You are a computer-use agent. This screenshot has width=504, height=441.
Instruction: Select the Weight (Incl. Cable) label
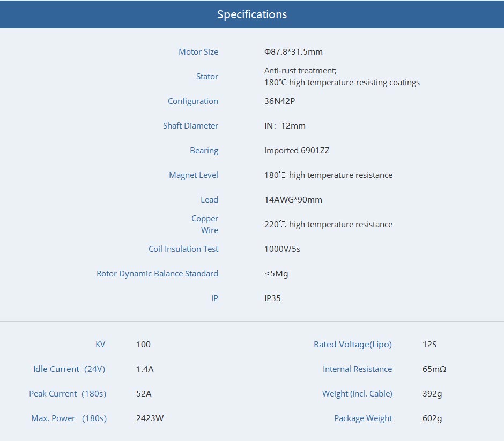357,394
